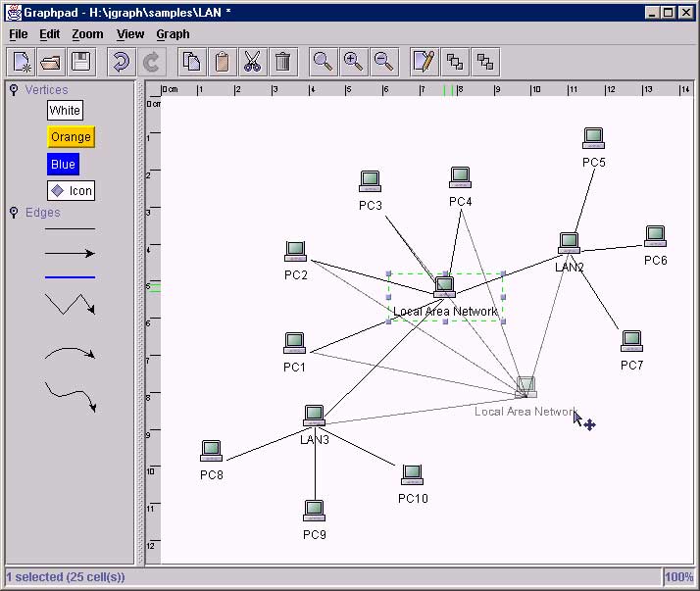
Task: Click the New document icon
Action: point(22,62)
